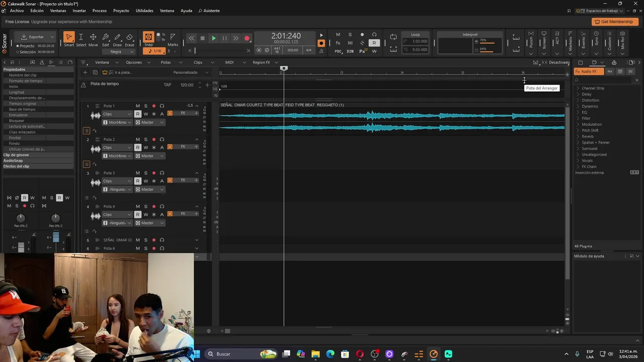Activate the Move tool
This screenshot has width=644, height=362.
93,39
